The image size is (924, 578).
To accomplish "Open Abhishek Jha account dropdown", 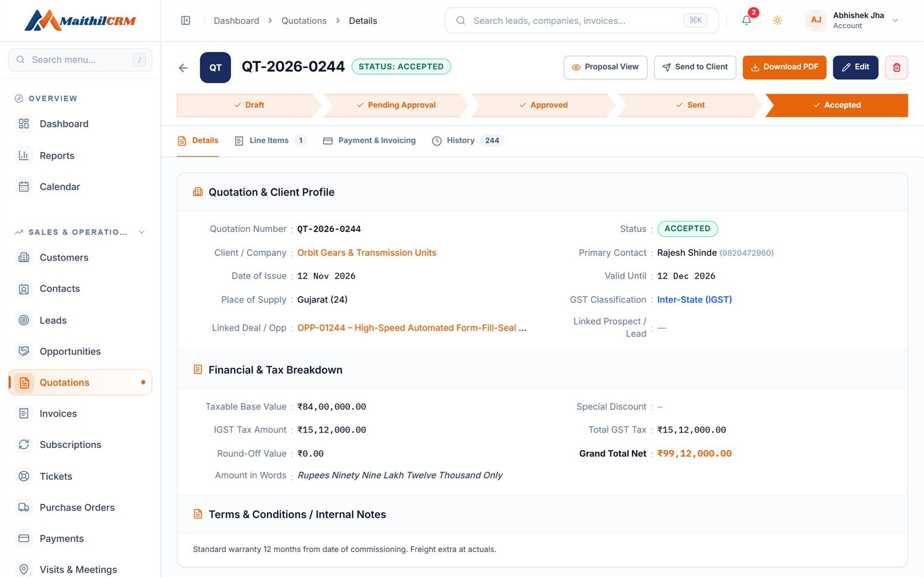I will [x=853, y=20].
